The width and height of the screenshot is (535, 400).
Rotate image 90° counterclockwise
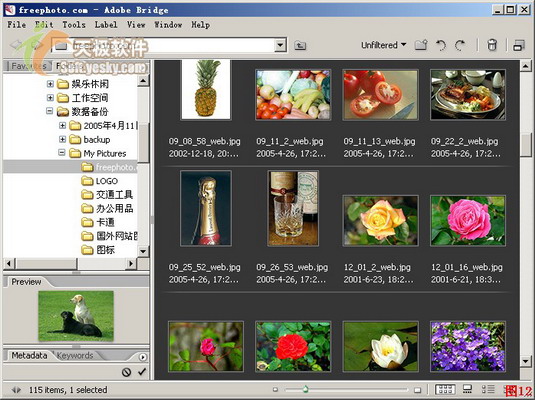(x=441, y=45)
